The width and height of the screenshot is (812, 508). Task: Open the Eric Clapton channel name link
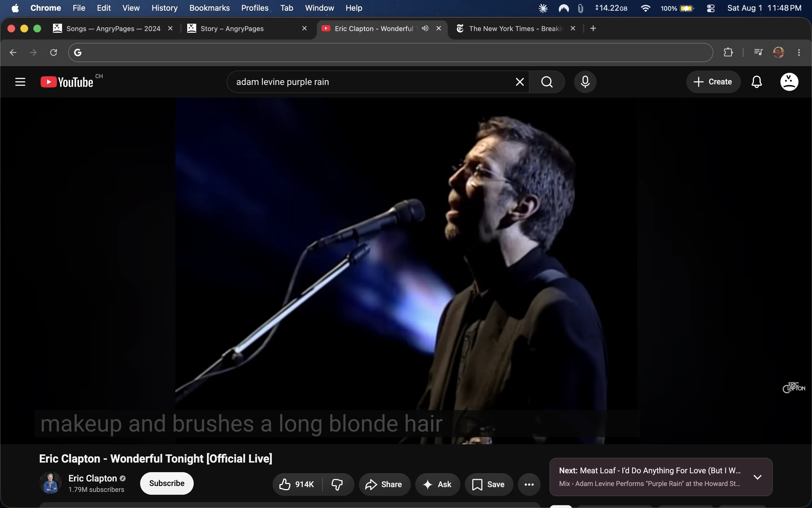tap(92, 478)
